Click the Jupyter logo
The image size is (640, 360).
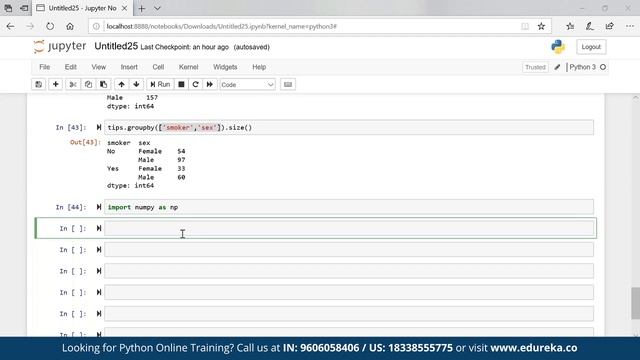click(x=60, y=47)
